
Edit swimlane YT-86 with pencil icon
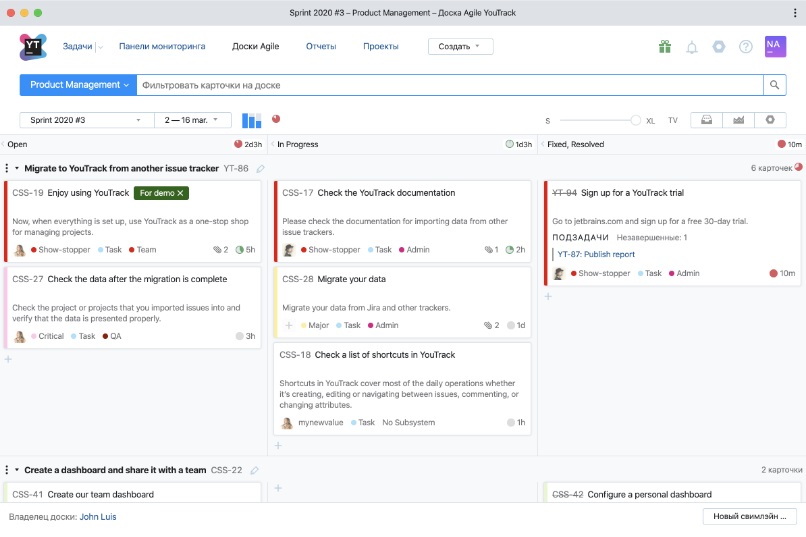(261, 169)
